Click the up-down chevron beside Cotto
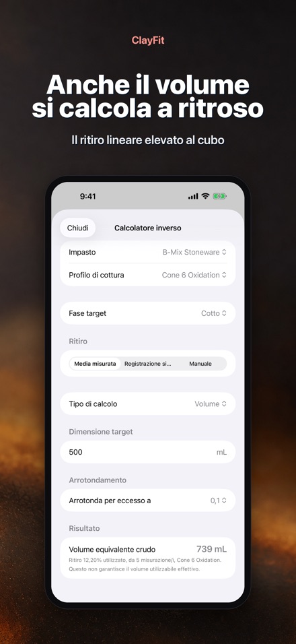 (224, 313)
